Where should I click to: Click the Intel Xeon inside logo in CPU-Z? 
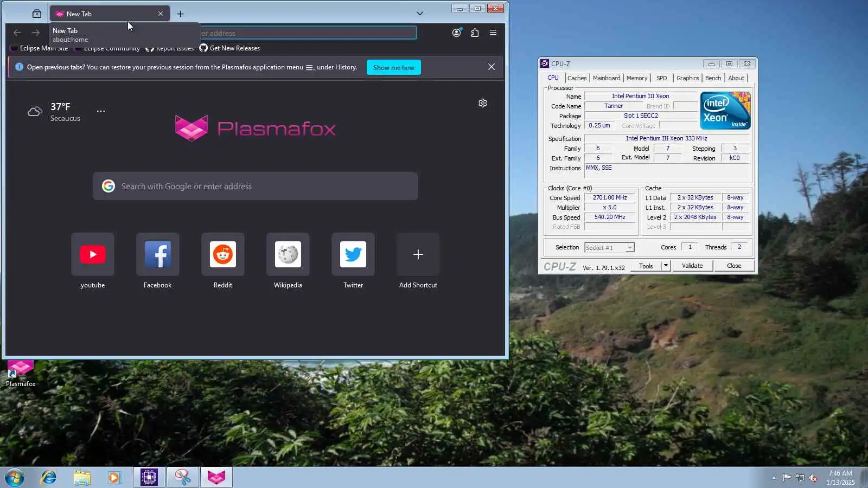(x=725, y=111)
